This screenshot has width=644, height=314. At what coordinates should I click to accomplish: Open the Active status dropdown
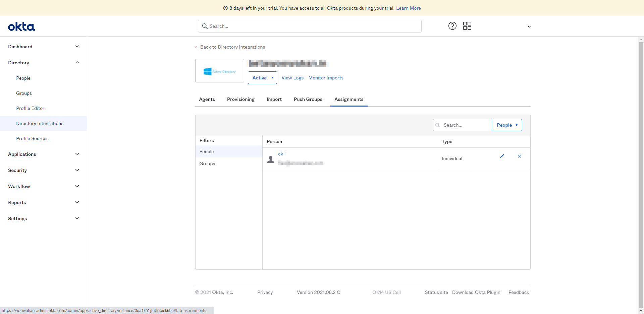262,78
